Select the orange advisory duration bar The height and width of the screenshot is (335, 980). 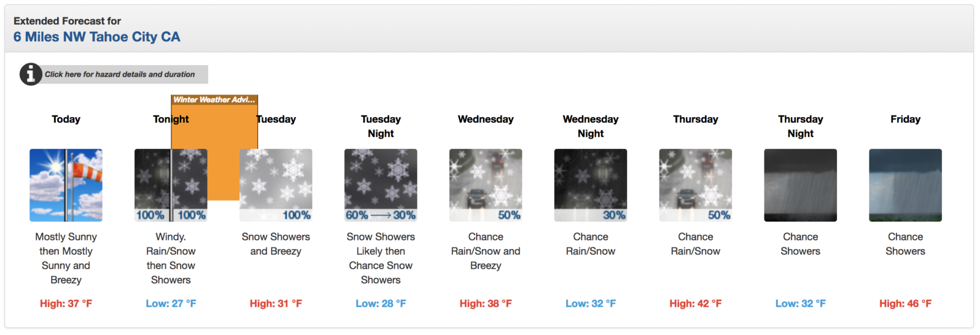pos(214,153)
